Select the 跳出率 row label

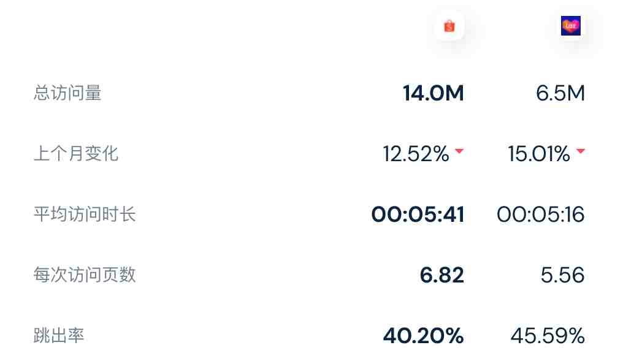tap(59, 335)
